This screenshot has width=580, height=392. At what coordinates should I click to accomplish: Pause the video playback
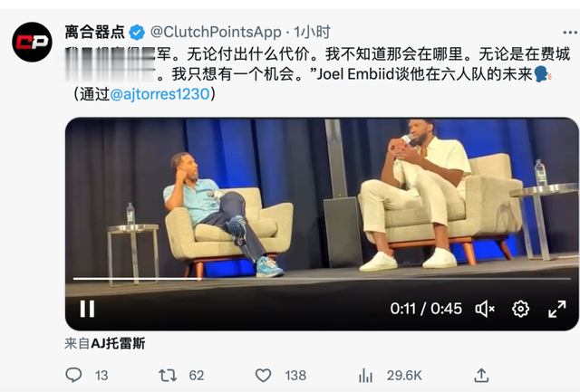pyautogui.click(x=87, y=309)
